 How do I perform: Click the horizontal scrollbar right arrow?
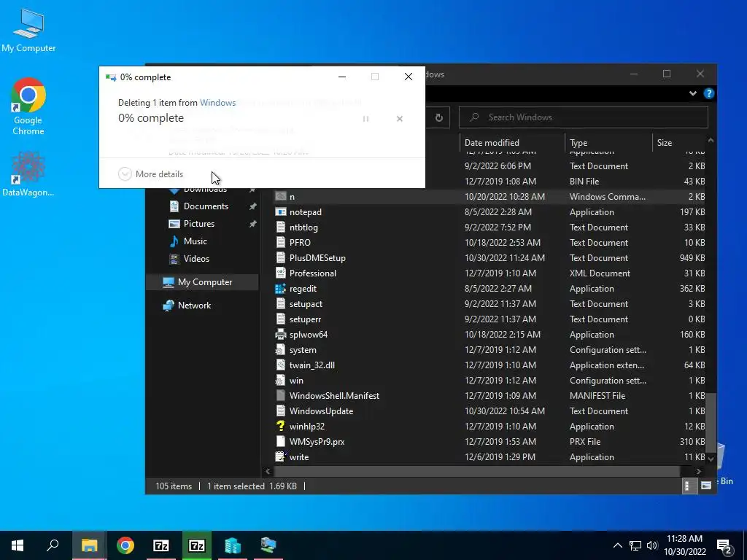coord(699,472)
